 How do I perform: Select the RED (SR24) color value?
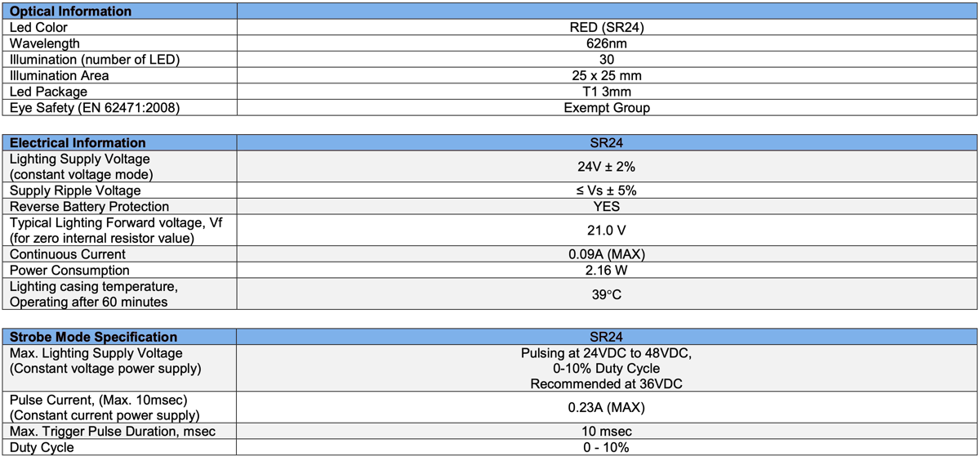pos(606,28)
